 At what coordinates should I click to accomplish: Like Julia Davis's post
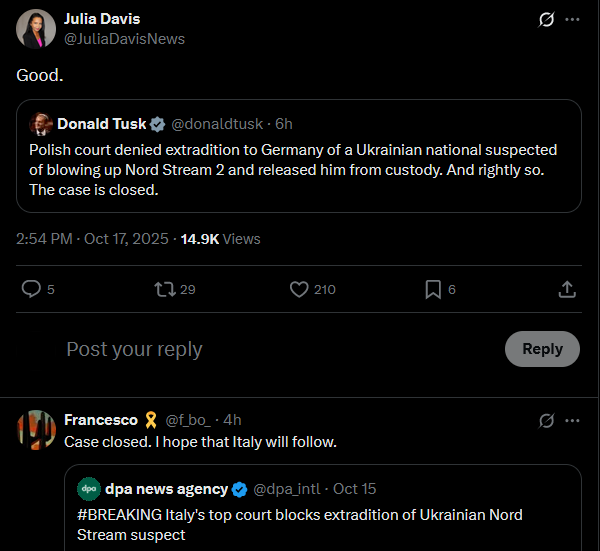tap(299, 289)
